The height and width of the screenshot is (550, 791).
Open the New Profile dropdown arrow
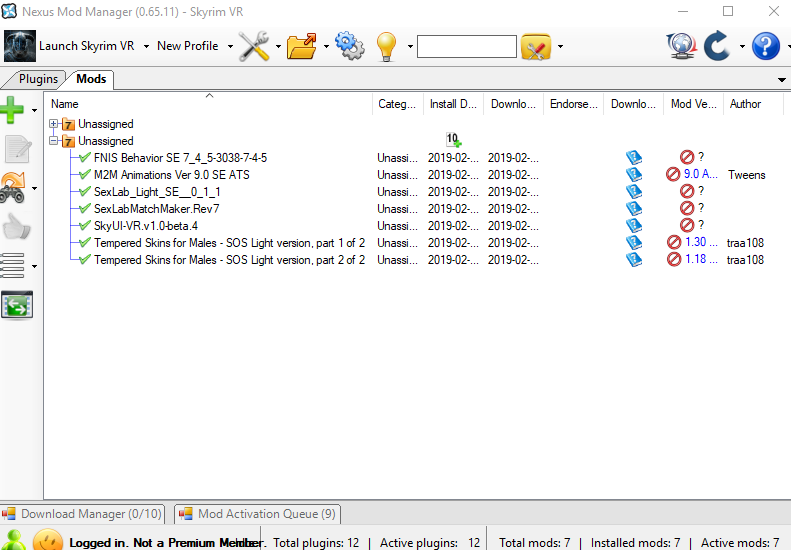pyautogui.click(x=231, y=46)
